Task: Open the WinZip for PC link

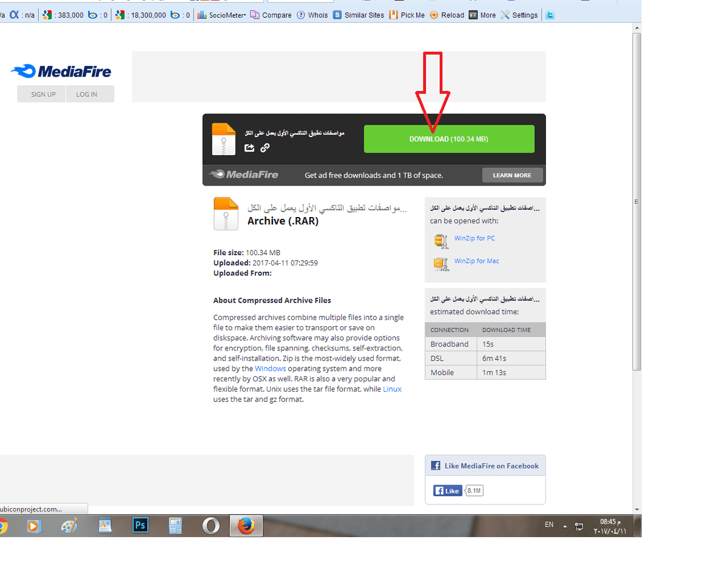Action: point(474,238)
